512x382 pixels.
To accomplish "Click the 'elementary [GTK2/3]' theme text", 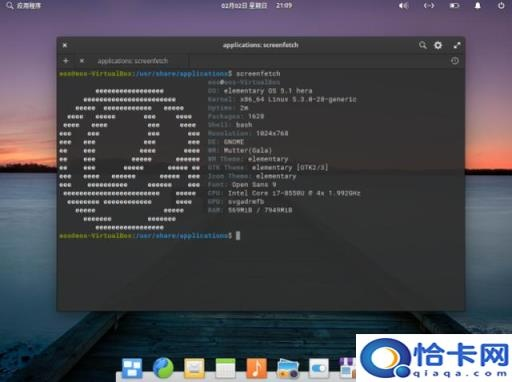I will (x=290, y=168).
